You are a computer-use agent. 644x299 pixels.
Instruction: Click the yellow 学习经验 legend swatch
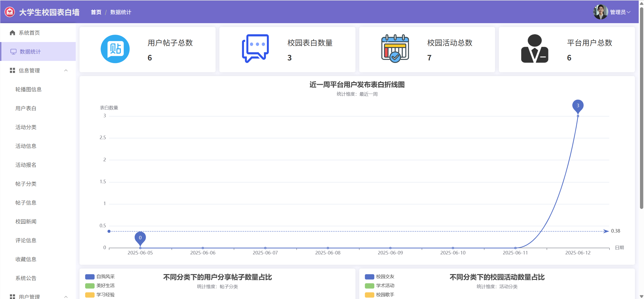90,295
